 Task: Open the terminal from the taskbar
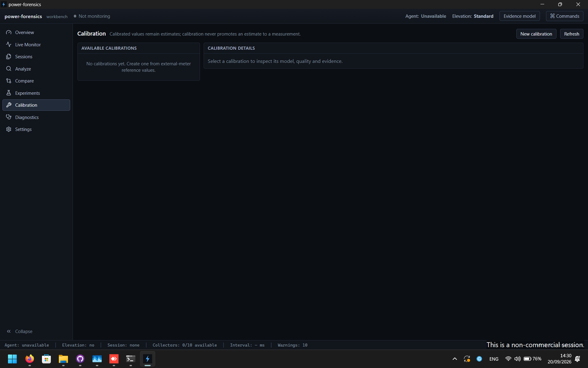tap(131, 359)
